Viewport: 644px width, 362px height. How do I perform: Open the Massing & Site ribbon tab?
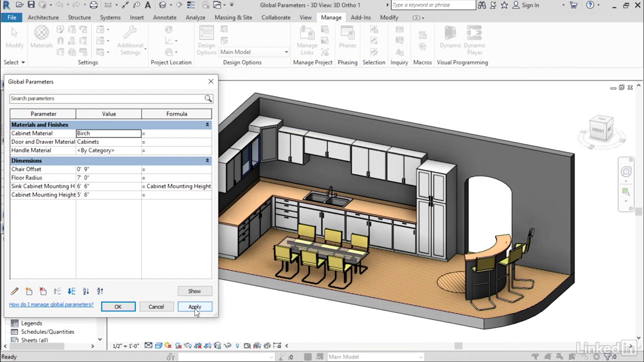233,17
